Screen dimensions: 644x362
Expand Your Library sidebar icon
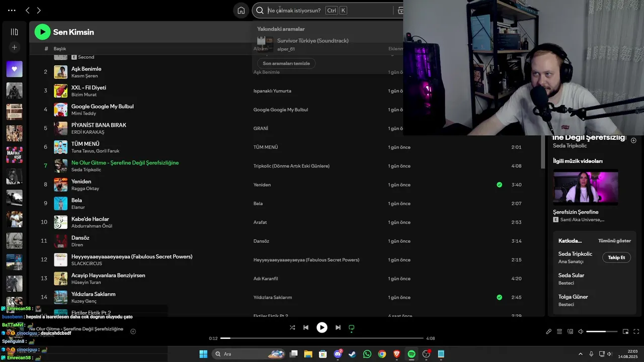click(14, 32)
